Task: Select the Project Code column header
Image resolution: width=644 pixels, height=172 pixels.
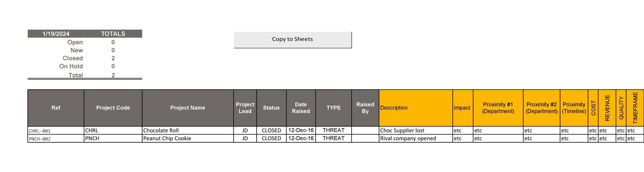Action: 113,108
